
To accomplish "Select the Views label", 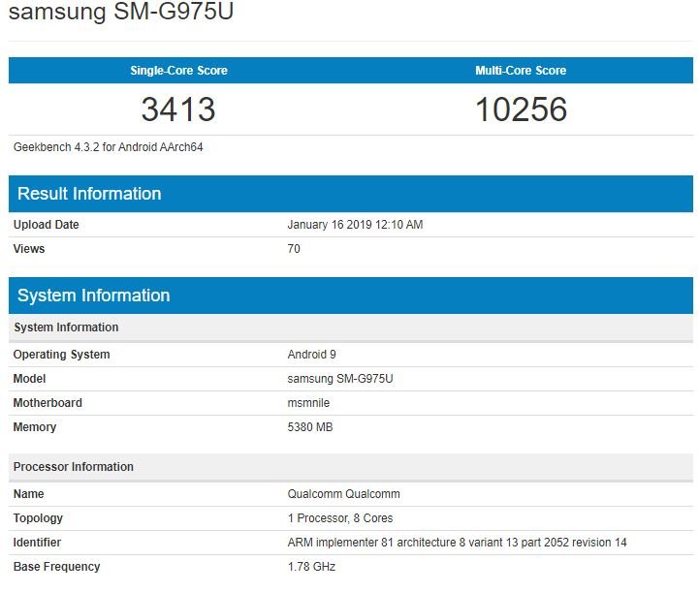I will (x=29, y=248).
